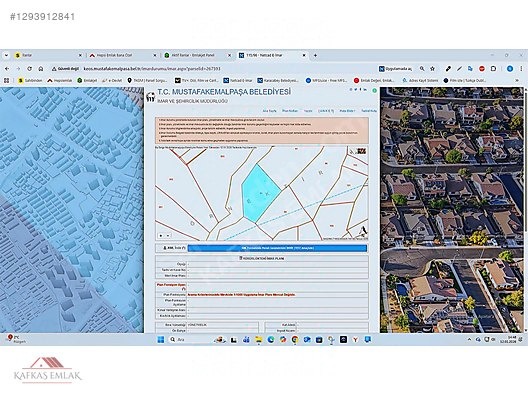Screen dimensions: 528x396
Task: Click the highlighted cyan parcel on map
Action: click(260, 194)
